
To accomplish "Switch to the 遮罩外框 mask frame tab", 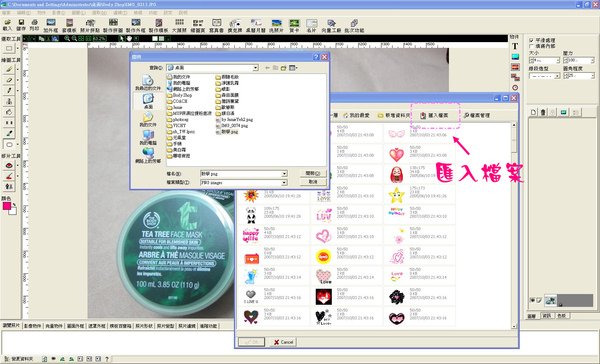I will 97,326.
